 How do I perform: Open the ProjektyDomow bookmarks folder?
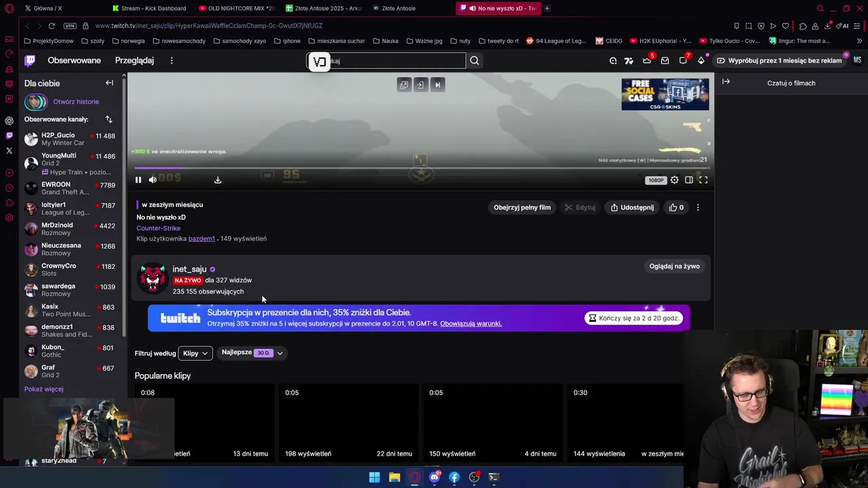coord(49,41)
